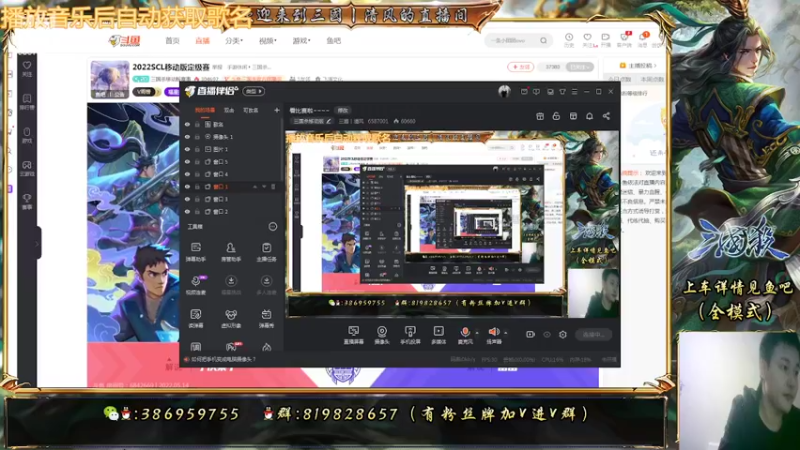The image size is (800, 450).
Task: Open the 游戏 dropdown on Douyu nav
Action: click(x=301, y=40)
